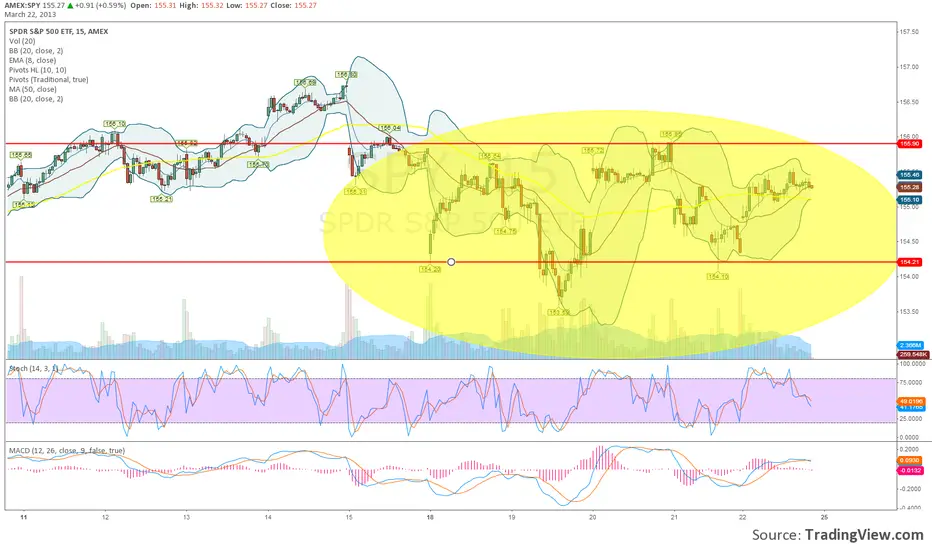
Task: Click the 156.04 pivot high label
Action: click(390, 128)
